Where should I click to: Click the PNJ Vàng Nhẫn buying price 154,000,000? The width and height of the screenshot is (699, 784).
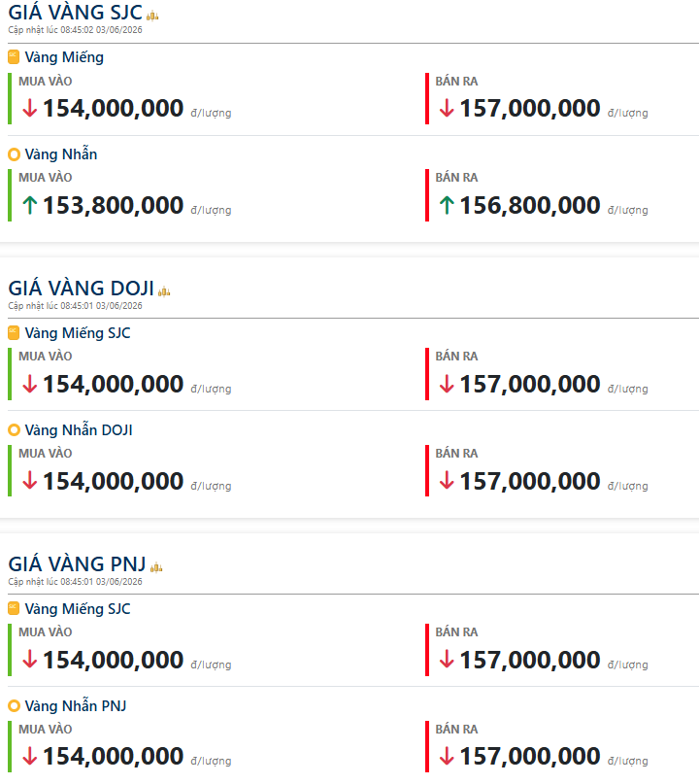tap(113, 756)
